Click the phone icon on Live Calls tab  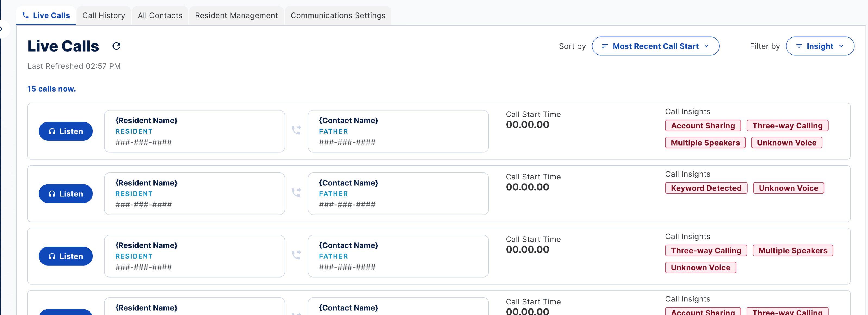tap(25, 15)
